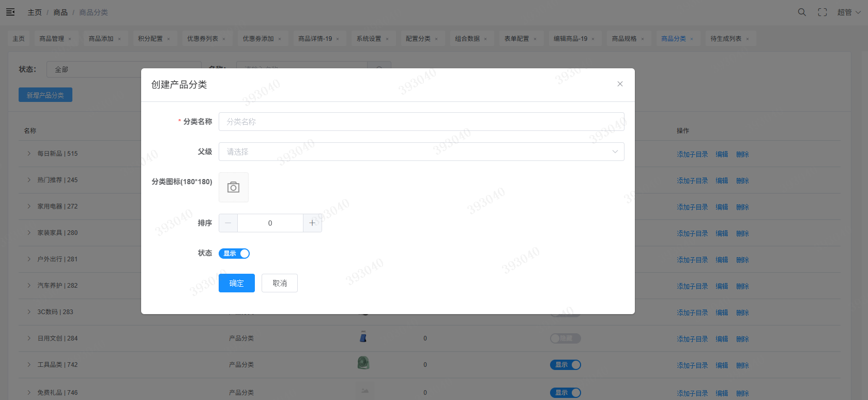Click the 分类名称 input field
This screenshot has width=868, height=400.
pos(421,122)
